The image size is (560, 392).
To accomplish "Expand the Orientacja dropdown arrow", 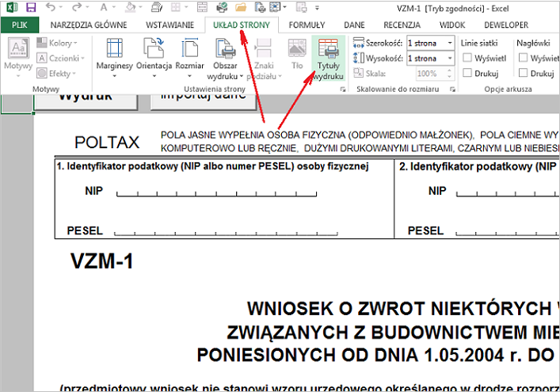I will (x=154, y=76).
